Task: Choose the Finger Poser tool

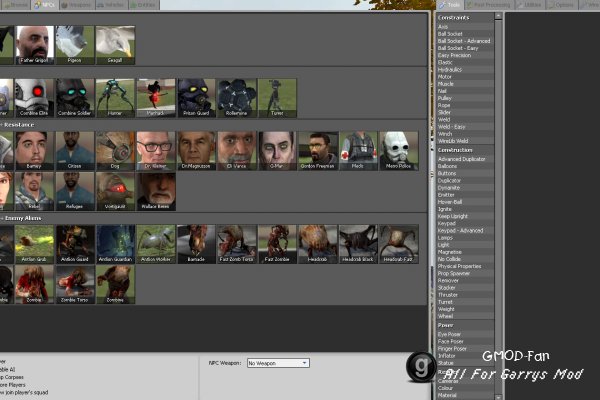Action: [x=465, y=348]
